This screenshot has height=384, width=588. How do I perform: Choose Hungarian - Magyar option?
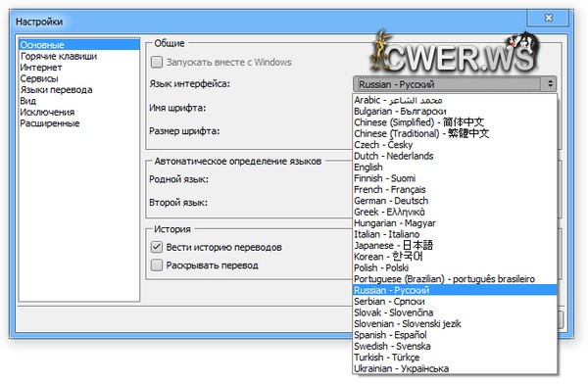click(x=455, y=223)
